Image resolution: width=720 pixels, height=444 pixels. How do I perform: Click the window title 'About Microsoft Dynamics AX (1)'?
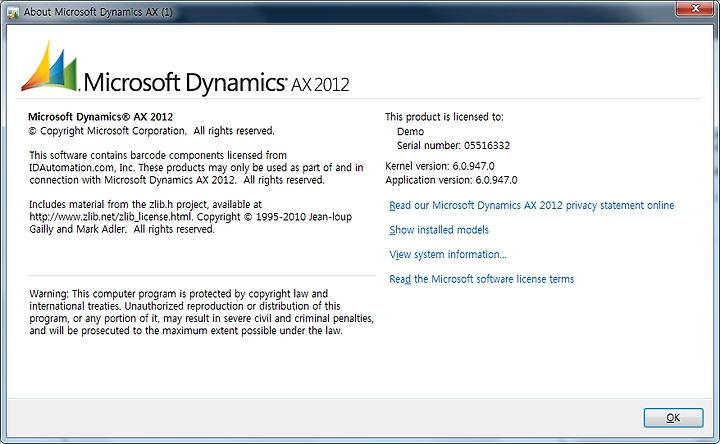point(98,12)
